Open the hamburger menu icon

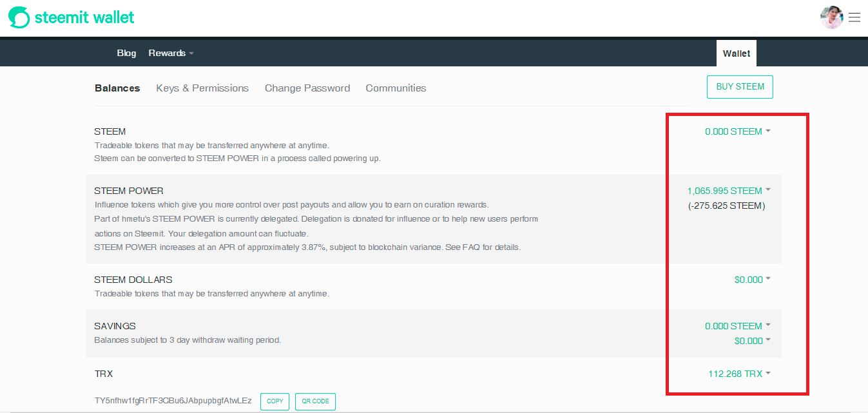pos(854,17)
